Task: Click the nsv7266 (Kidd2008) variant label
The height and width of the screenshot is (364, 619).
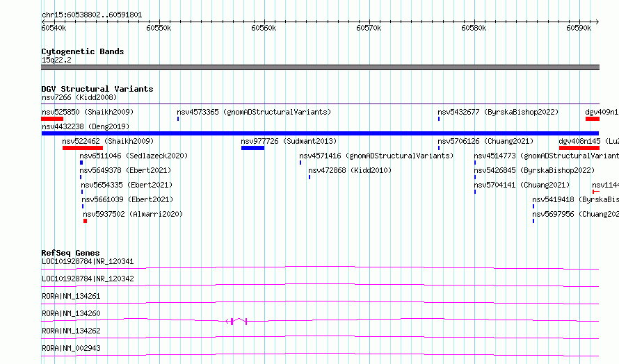Action: [79, 97]
